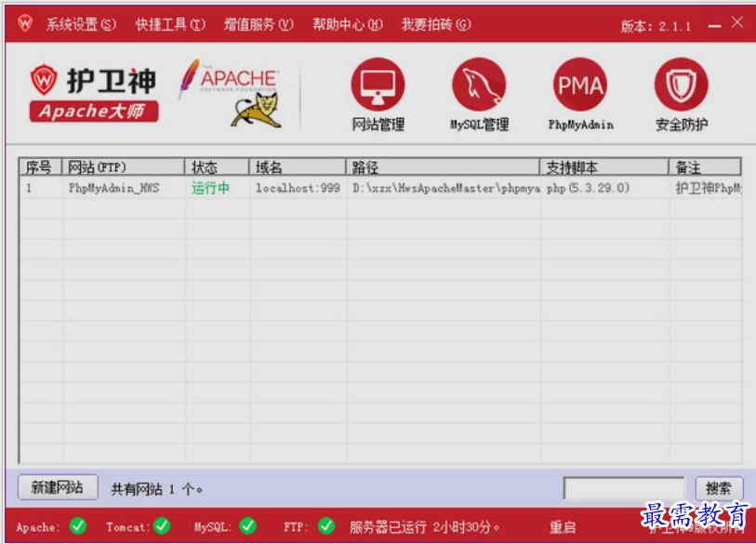Click the 新建网站 button

(x=58, y=487)
